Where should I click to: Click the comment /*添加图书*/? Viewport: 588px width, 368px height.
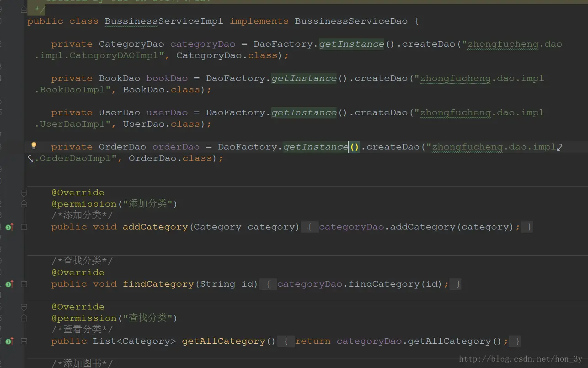(82, 363)
